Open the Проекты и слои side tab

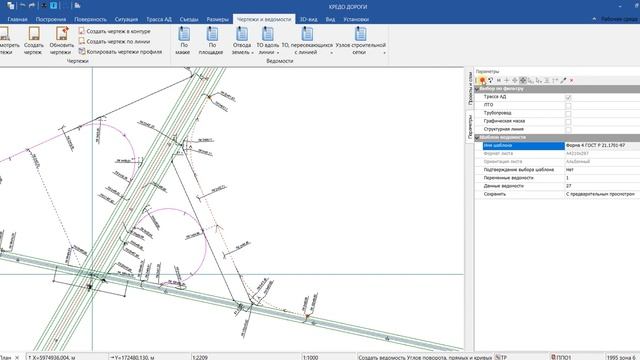point(470,88)
